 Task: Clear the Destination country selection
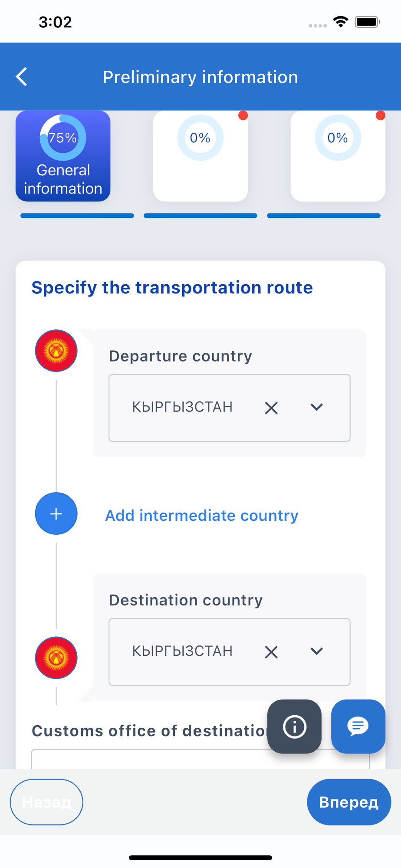pos(271,652)
